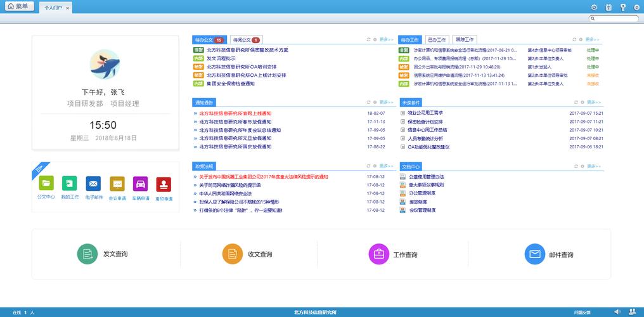Open the 因公外出审批与报销流程 work item

pos(457,67)
